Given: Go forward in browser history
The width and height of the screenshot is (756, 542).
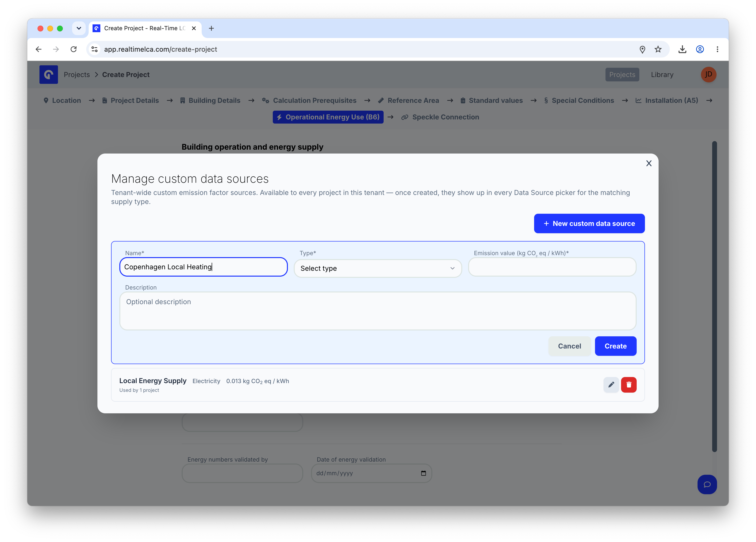Looking at the screenshot, I should pos(56,49).
